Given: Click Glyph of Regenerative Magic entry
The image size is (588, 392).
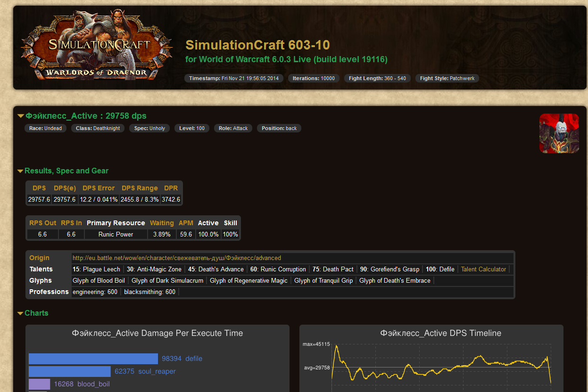Looking at the screenshot, I should [248, 281].
